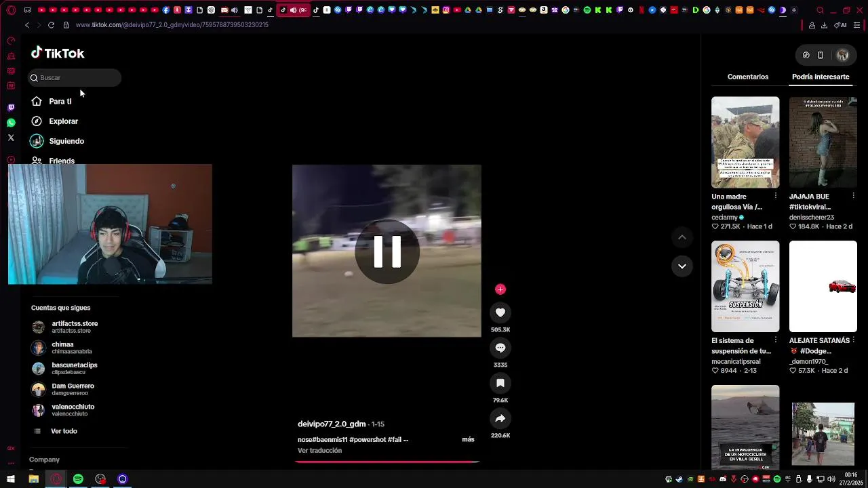Open the browser AI assistant button
The height and width of the screenshot is (488, 868).
tap(841, 25)
